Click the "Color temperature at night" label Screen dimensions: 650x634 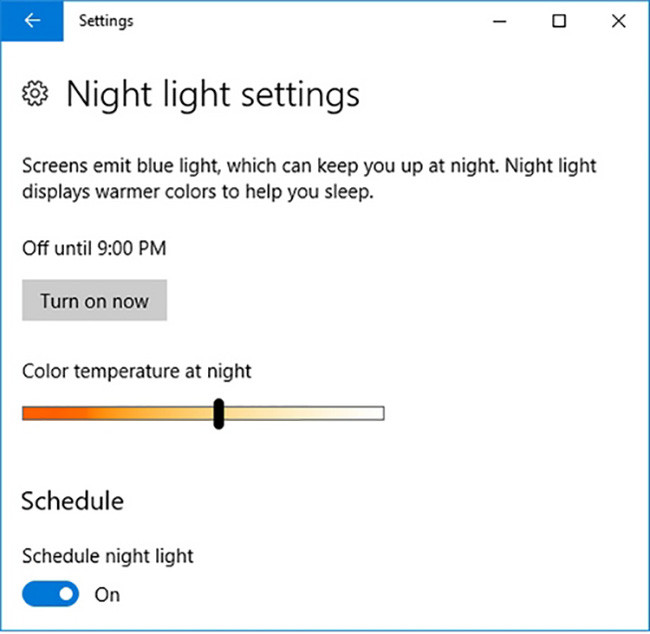pos(137,371)
